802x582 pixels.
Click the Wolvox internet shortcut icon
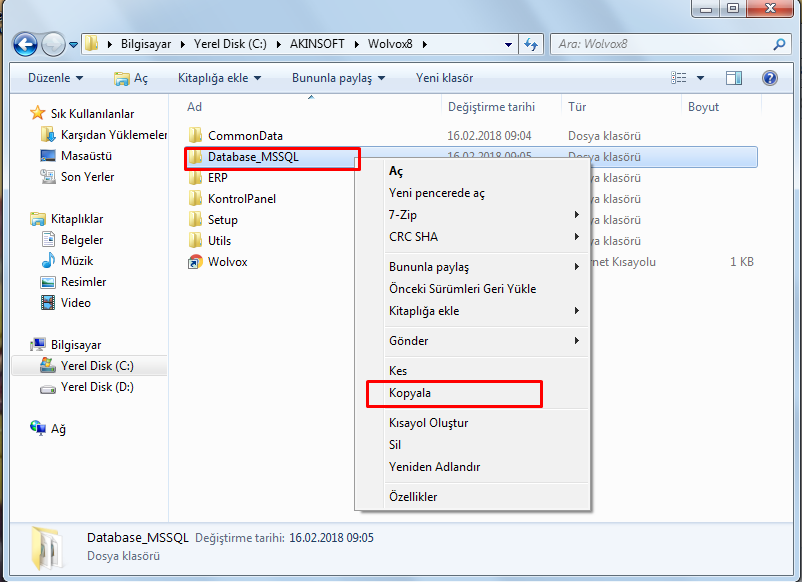click(x=196, y=262)
